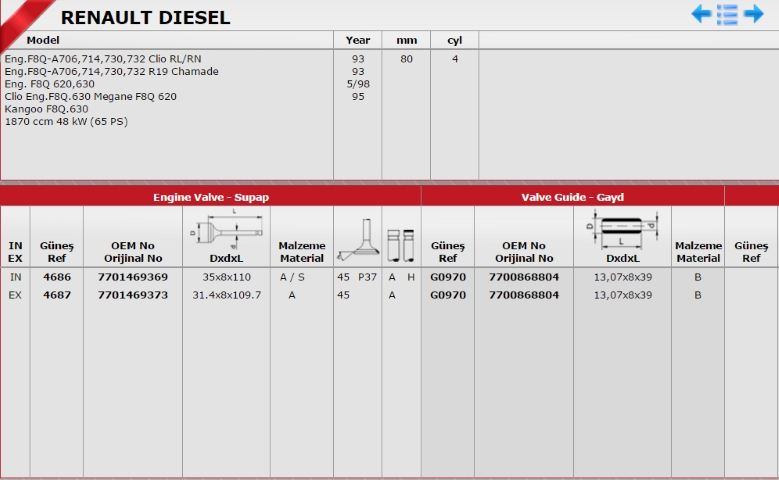Screen dimensions: 779x480
Task: Click year value 5/98
Action: click(358, 83)
